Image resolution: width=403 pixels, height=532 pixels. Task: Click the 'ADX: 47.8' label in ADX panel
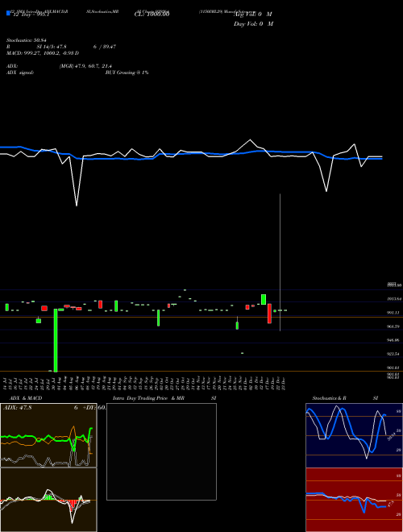tap(17, 408)
